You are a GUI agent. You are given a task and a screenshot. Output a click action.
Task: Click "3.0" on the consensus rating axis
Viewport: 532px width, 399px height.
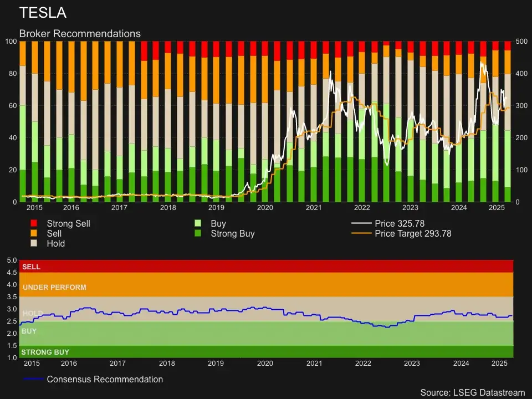(12, 309)
